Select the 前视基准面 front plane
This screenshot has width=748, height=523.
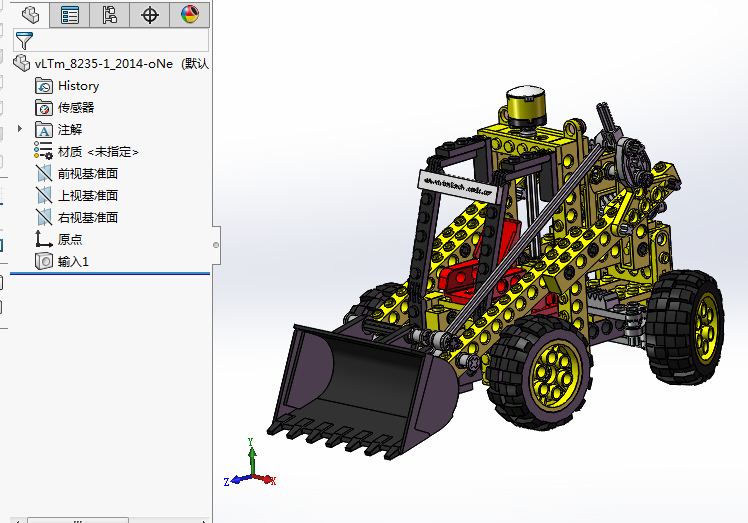coord(87,174)
